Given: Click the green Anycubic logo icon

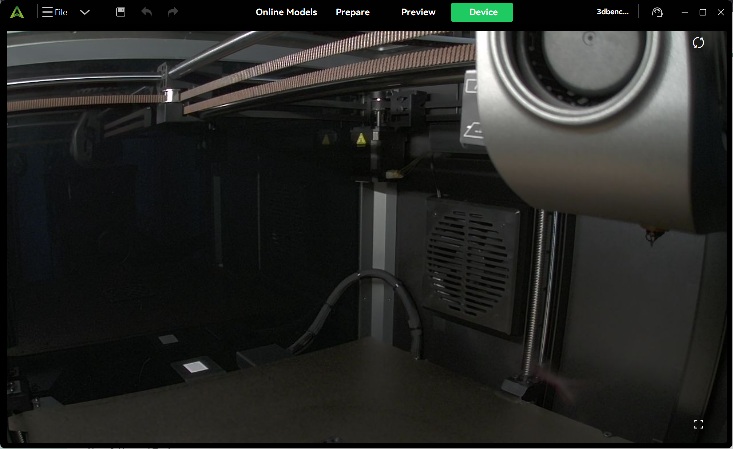Looking at the screenshot, I should click(x=16, y=12).
